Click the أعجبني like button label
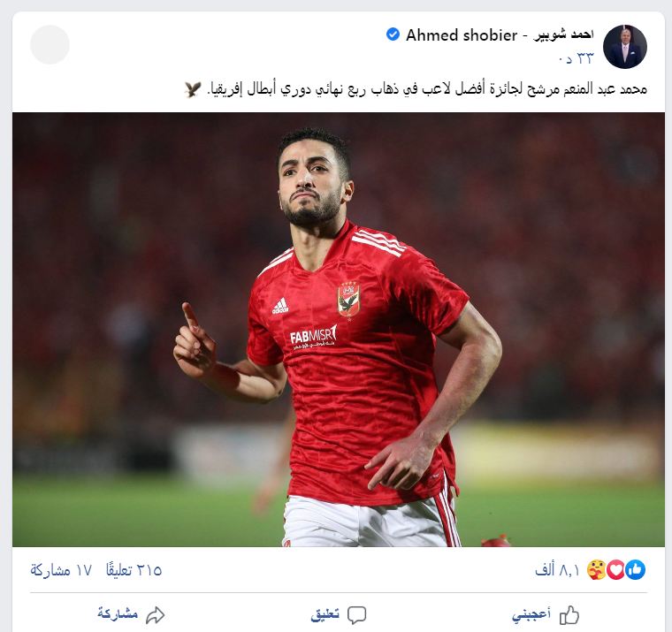This screenshot has height=632, width=672. point(531,614)
